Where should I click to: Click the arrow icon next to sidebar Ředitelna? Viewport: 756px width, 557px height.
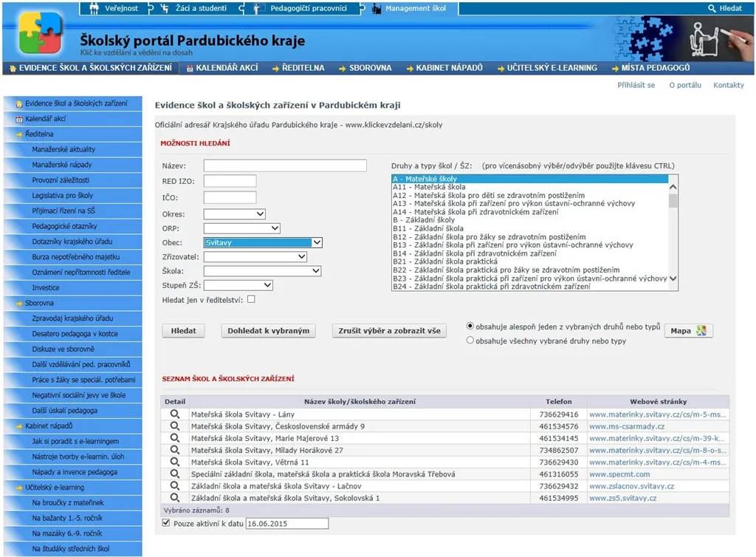20,134
